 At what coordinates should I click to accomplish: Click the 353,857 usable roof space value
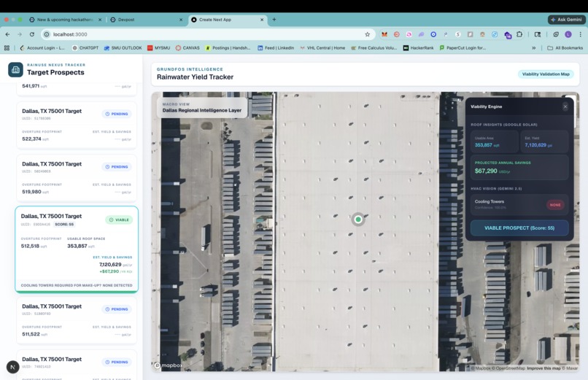point(81,247)
